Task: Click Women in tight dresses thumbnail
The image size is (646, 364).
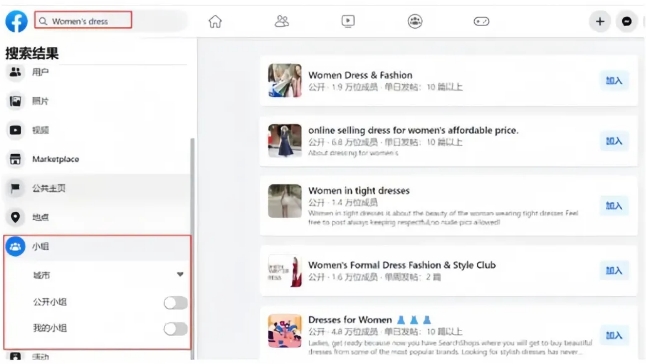Action: click(285, 201)
